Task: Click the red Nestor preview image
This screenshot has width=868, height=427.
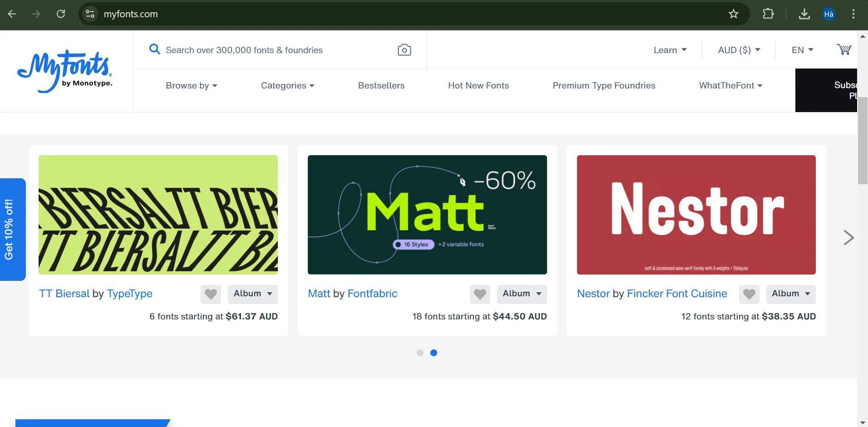Action: pyautogui.click(x=696, y=215)
